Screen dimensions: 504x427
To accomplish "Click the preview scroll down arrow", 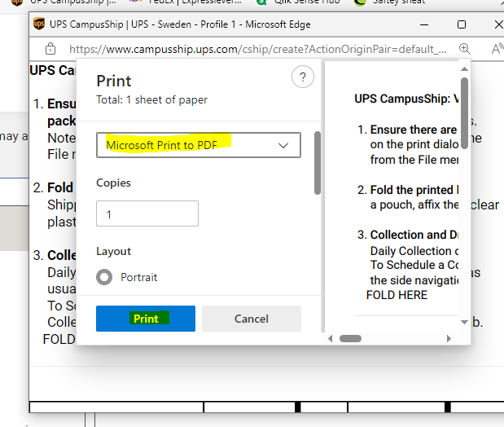I will 464,322.
